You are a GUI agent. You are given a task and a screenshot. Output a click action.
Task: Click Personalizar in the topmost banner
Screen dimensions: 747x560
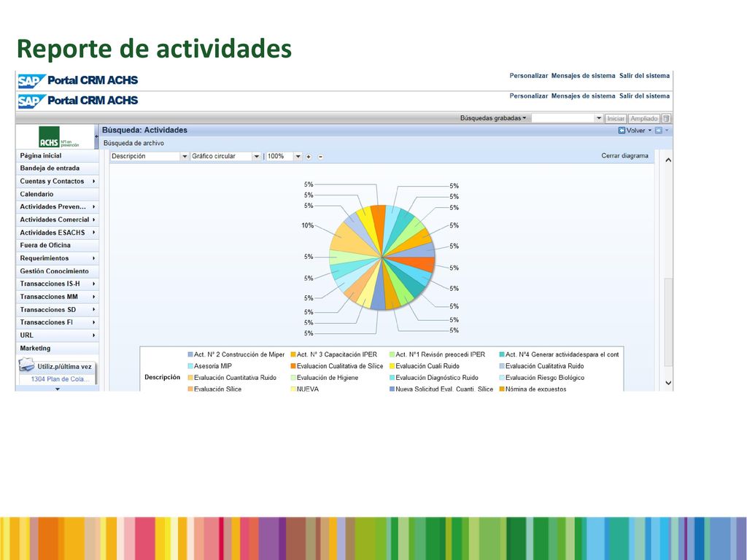(x=528, y=76)
